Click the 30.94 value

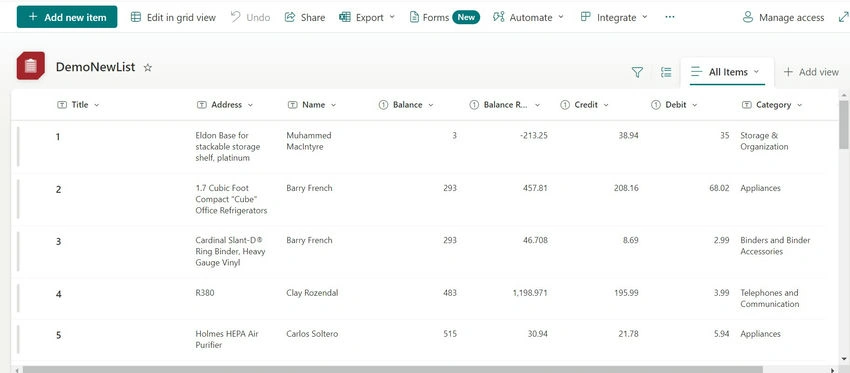538,334
